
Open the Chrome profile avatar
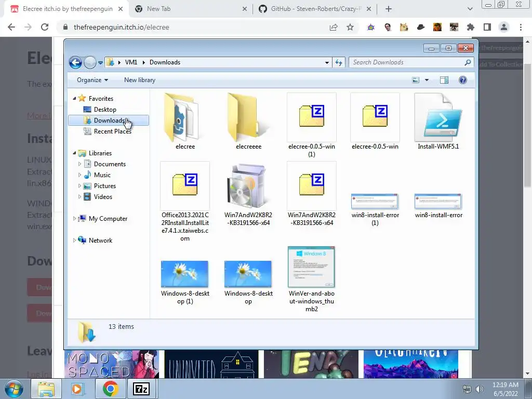pyautogui.click(x=504, y=27)
